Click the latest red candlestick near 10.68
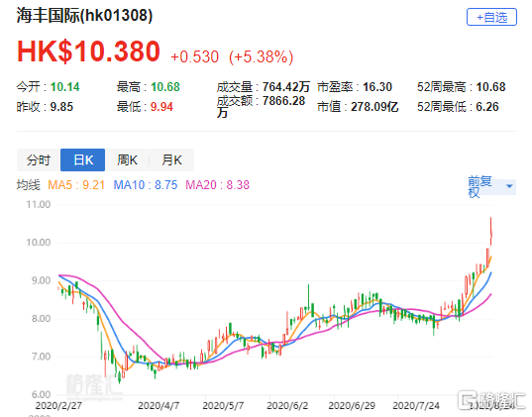Image resolution: width=532 pixels, height=417 pixels. tap(491, 231)
